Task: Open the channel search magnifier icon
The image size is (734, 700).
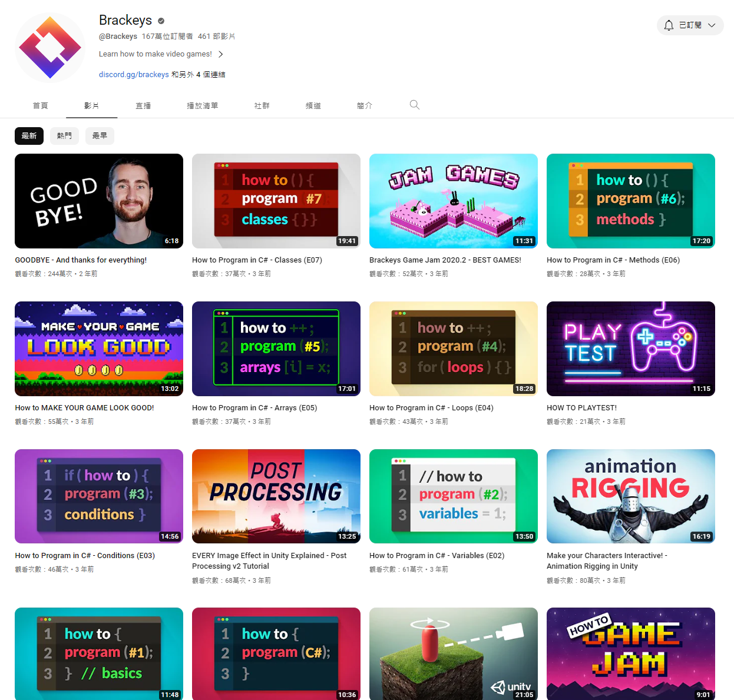Action: click(415, 105)
